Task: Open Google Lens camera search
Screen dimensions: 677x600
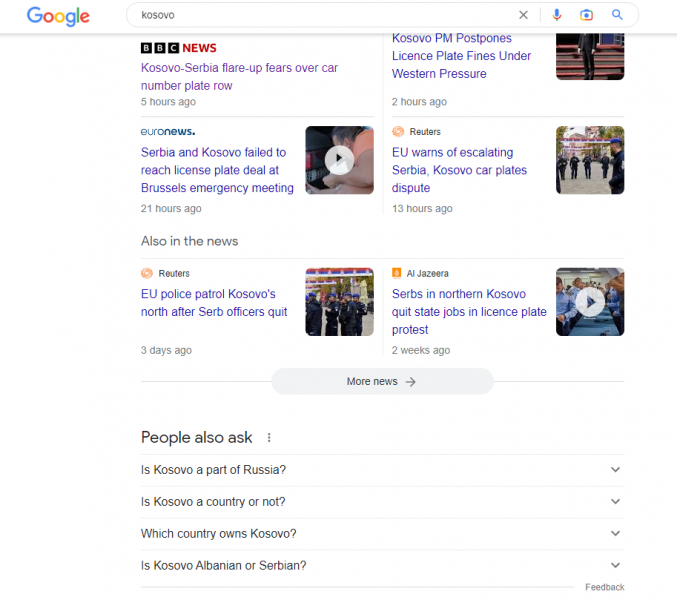Action: tap(586, 15)
